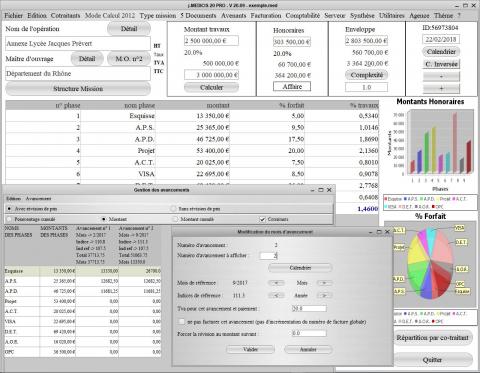Open the Cotraitants menu
This screenshot has width=480, height=373.
(65, 16)
